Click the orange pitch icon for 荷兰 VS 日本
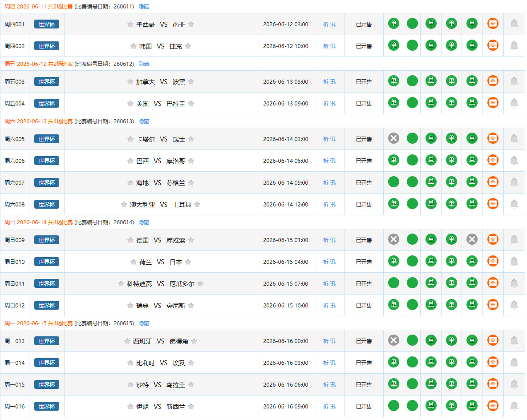Image resolution: width=527 pixels, height=420 pixels. pyautogui.click(x=493, y=261)
